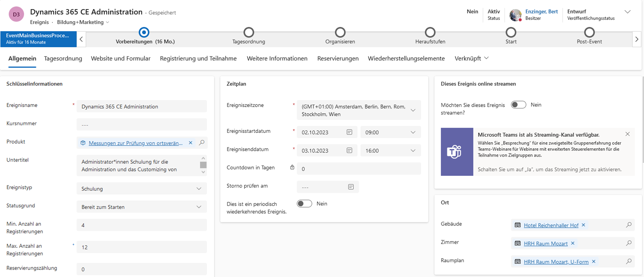Expand the Ereigniszeitzone dropdown

[413, 110]
